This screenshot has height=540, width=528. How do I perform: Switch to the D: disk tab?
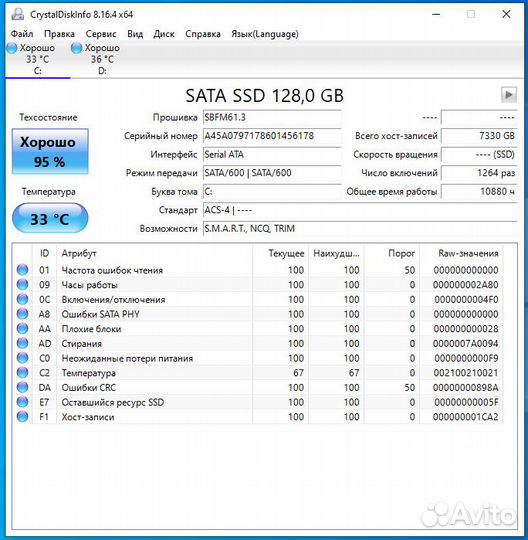tap(102, 59)
